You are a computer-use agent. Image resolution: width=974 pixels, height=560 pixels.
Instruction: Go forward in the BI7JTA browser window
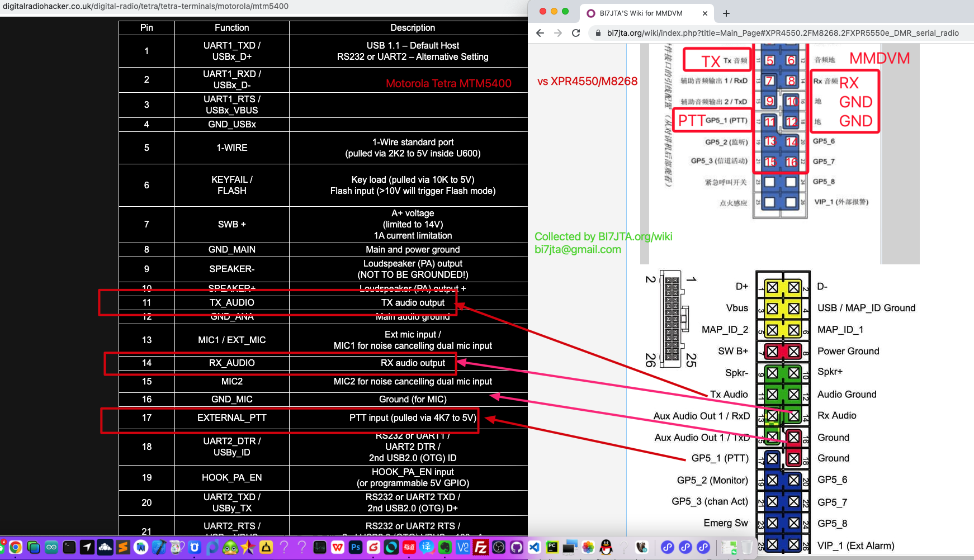pyautogui.click(x=558, y=33)
